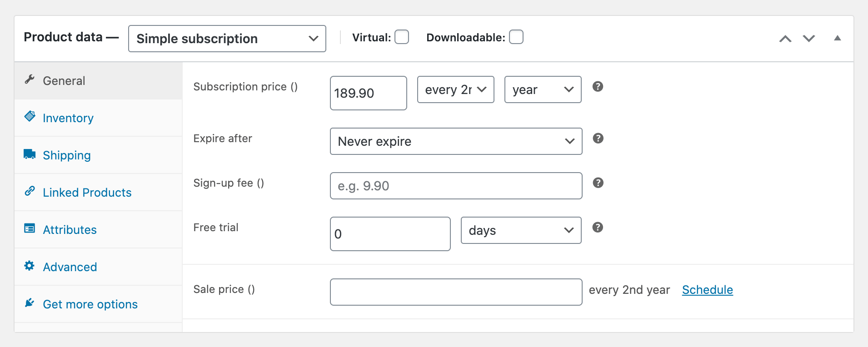Open the Never expire dropdown
Screen dimensions: 868x347
click(456, 141)
